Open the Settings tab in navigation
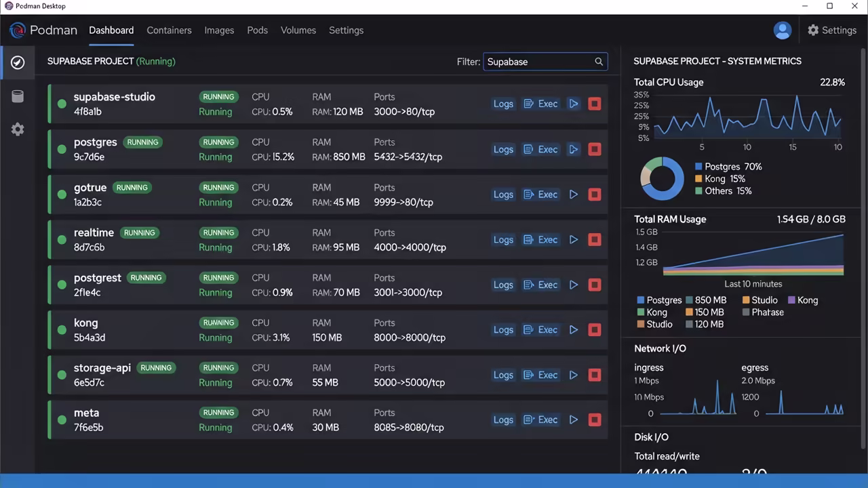The image size is (868, 488). coord(346,30)
